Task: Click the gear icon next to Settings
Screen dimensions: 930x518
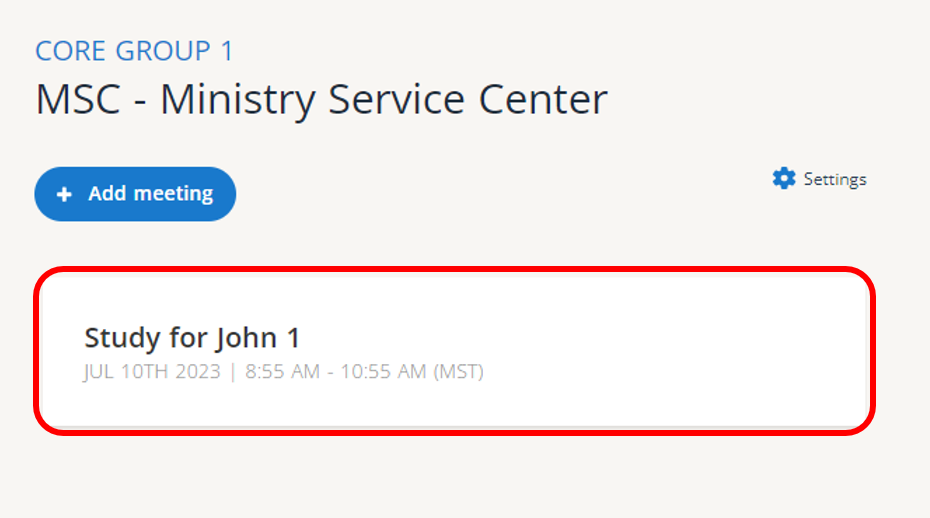Action: pyautogui.click(x=784, y=179)
